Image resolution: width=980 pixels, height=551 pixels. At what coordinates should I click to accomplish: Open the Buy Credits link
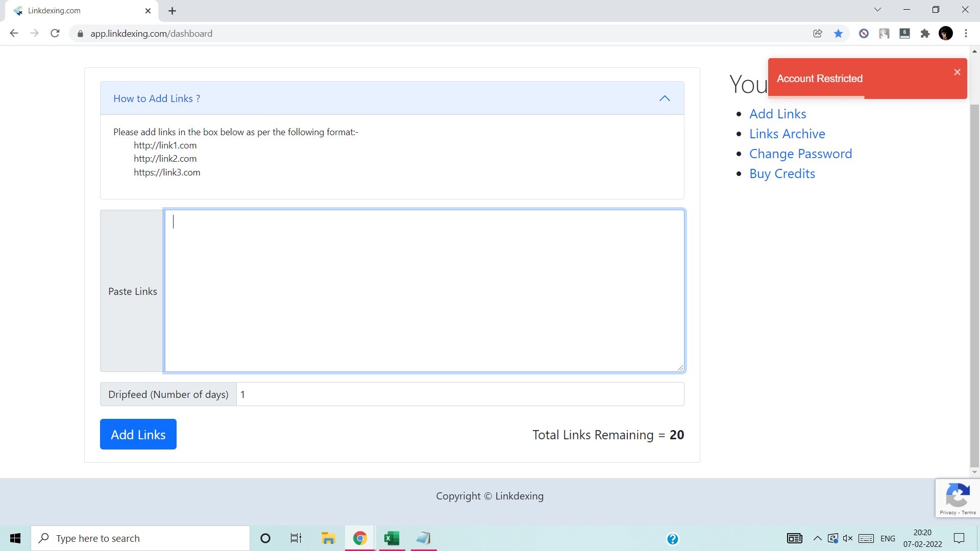pos(782,173)
